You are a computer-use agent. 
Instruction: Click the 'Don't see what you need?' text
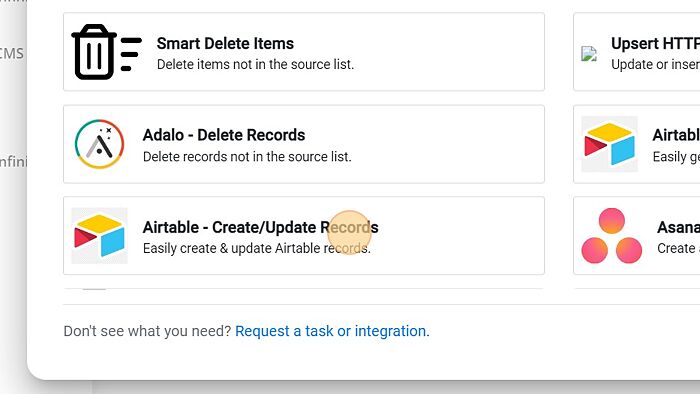click(x=147, y=331)
